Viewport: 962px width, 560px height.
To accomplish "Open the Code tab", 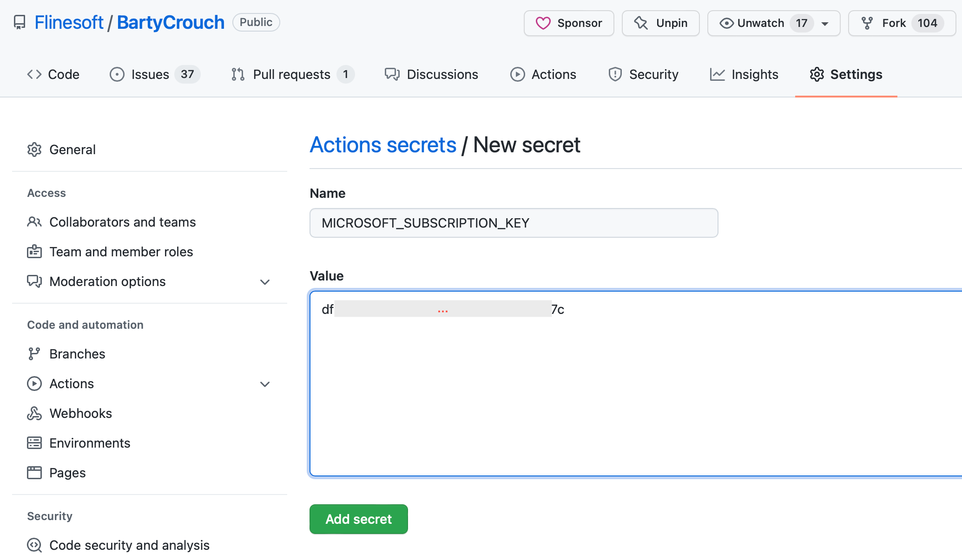I will point(53,74).
